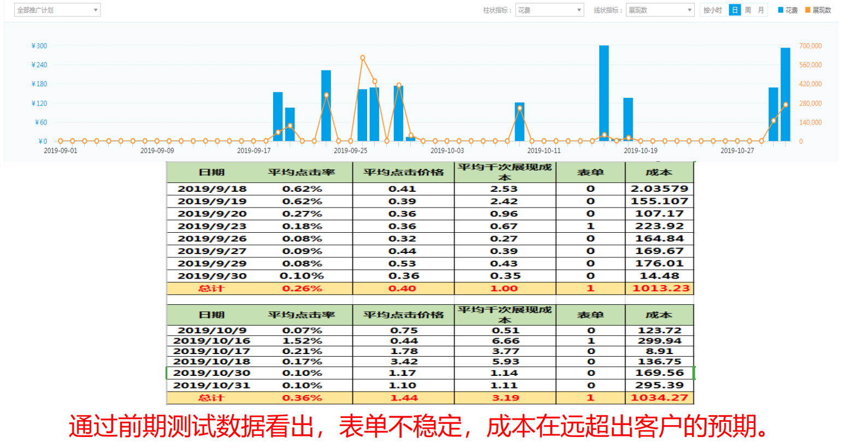Viewport: 868px width, 448px height.
Task: Select the total CPM cell 3.19
Action: (x=506, y=398)
